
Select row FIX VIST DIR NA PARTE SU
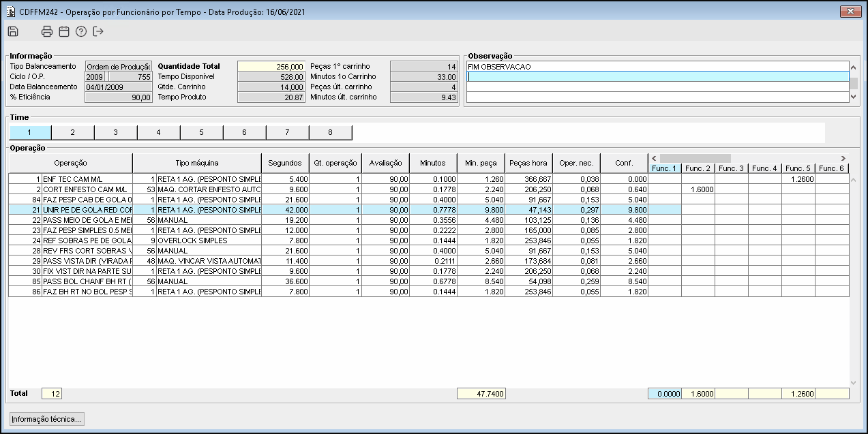click(429, 271)
